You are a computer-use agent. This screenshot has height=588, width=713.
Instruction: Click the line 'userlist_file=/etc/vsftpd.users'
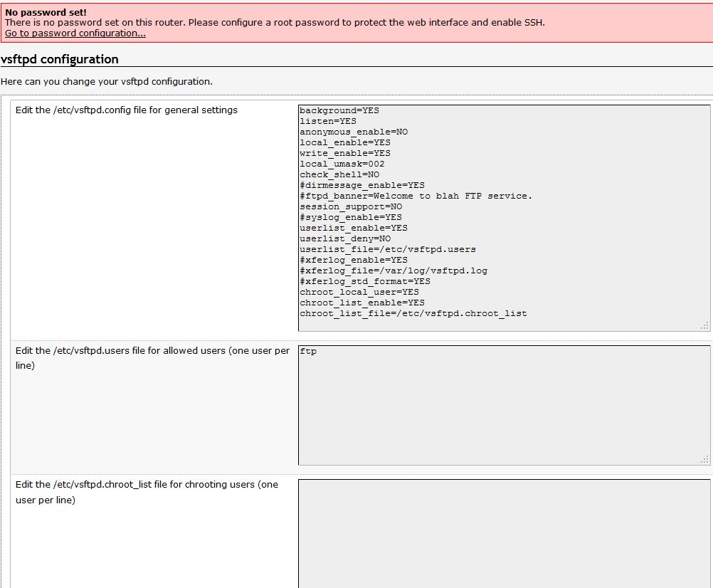point(388,249)
